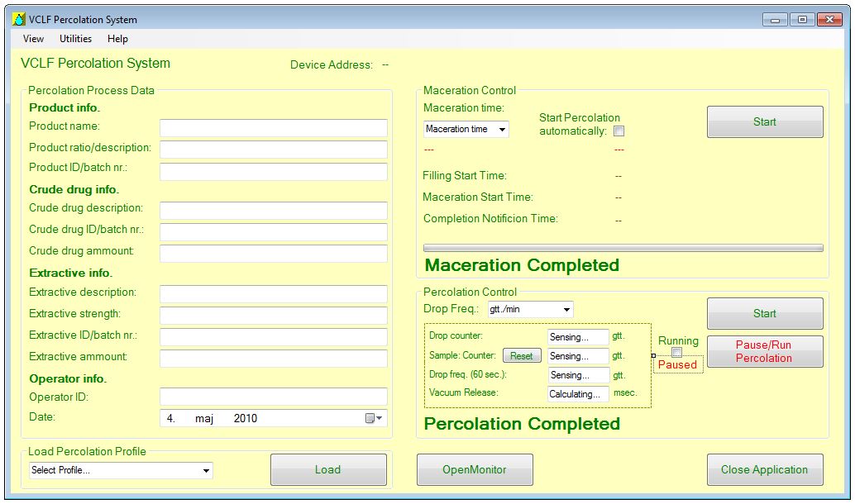Click the Drop counter Sensing... field
This screenshot has height=504, width=855.
coord(577,337)
